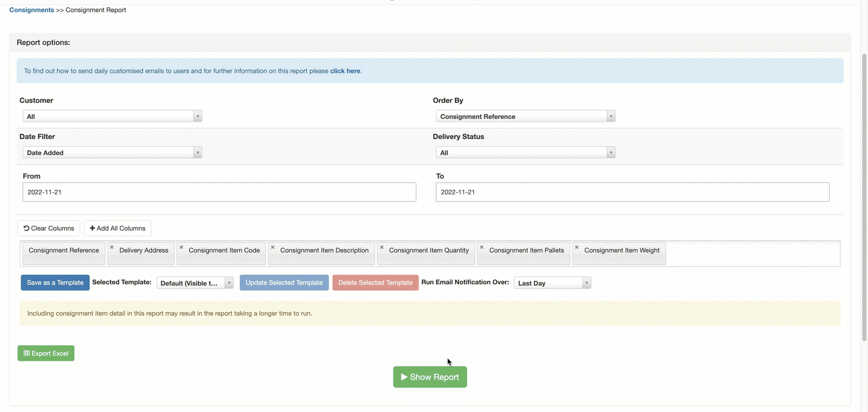Open Run Email Notification Over dropdown
The width and height of the screenshot is (868, 412).
coord(552,283)
